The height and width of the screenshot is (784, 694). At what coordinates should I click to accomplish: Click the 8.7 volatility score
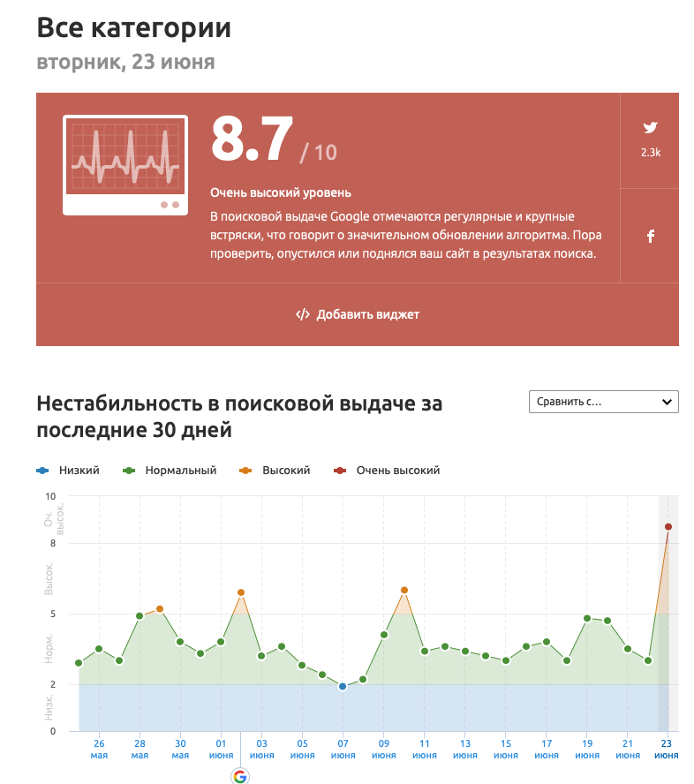click(x=252, y=138)
